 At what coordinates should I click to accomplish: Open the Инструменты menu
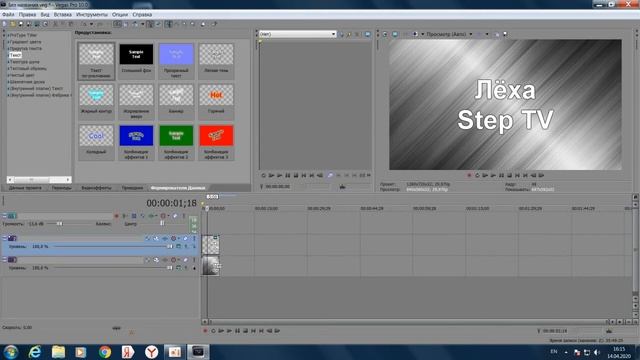[92, 15]
